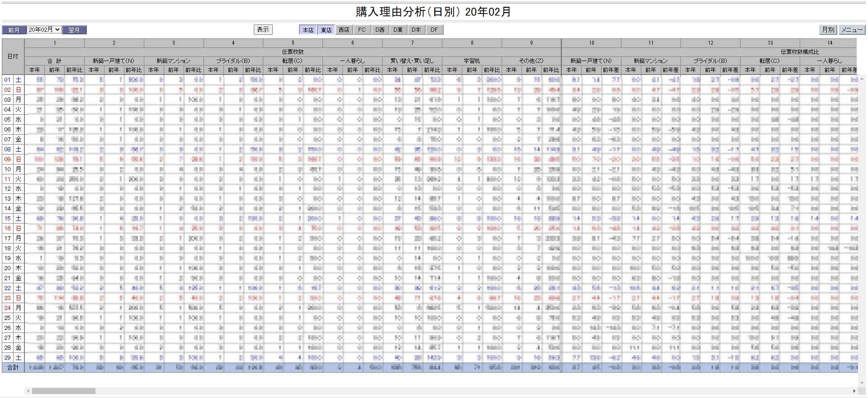Viewport: 868px width, 398px height.
Task: Toggle the 西店 store filter
Action: tap(344, 30)
